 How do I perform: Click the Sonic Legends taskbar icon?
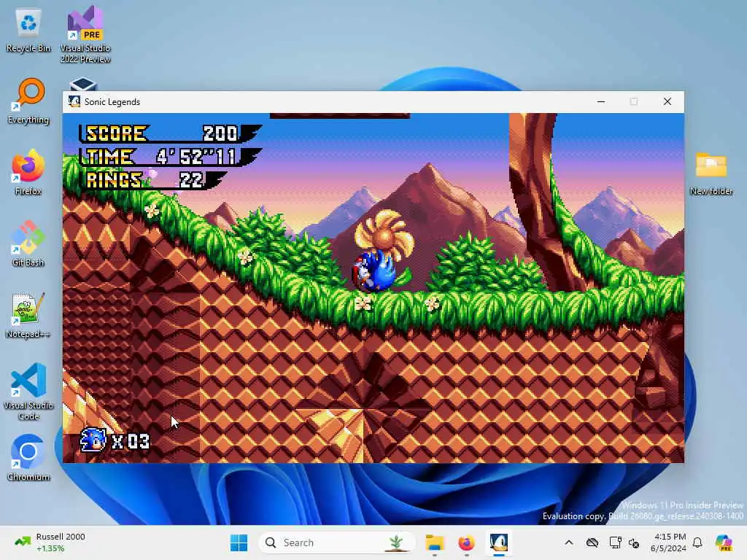pyautogui.click(x=499, y=542)
